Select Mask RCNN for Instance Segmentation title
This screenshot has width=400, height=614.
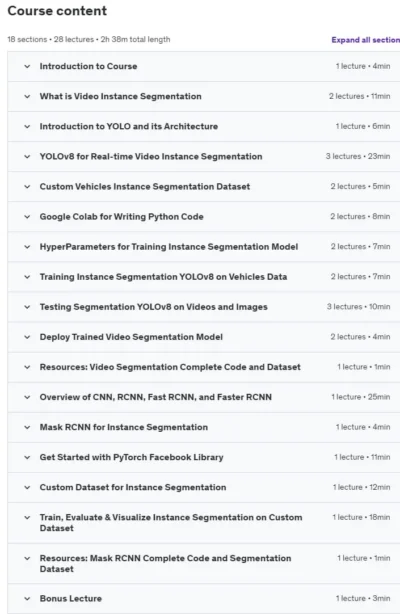click(x=124, y=427)
